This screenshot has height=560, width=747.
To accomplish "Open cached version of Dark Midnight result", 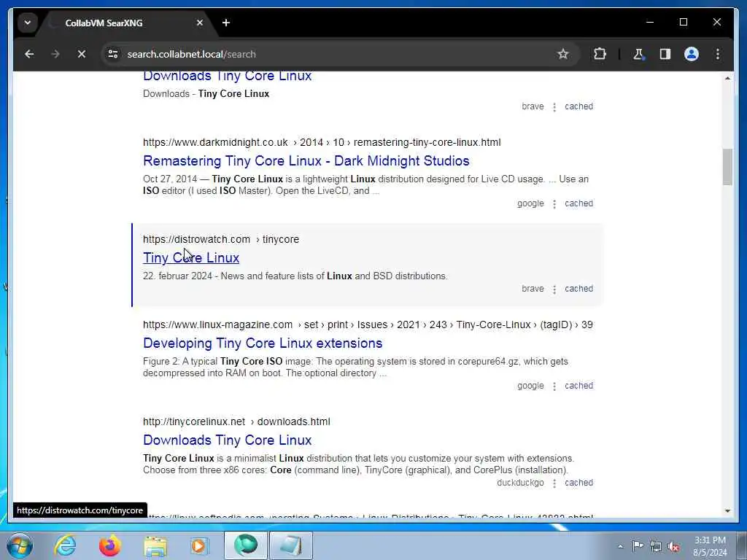I will pos(578,203).
